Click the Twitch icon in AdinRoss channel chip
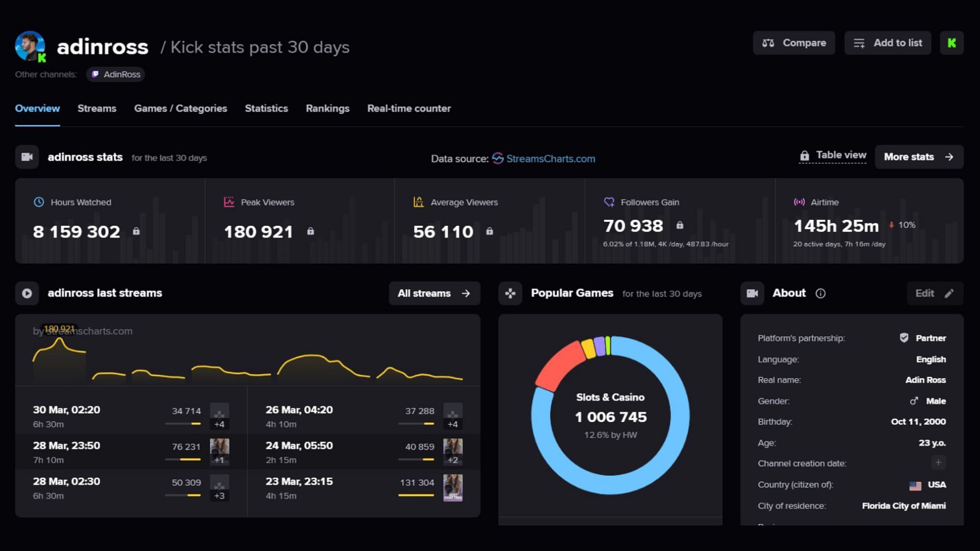Screen dimensions: 980x551 point(95,74)
